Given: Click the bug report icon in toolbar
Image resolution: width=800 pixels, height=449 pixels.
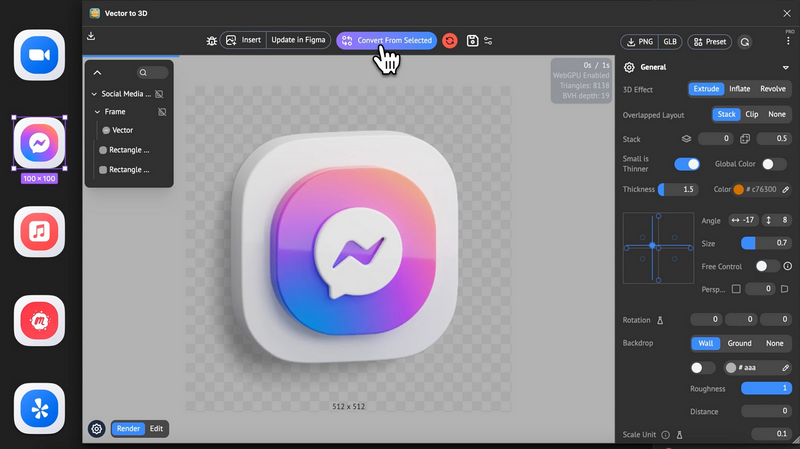Looking at the screenshot, I should tap(211, 41).
